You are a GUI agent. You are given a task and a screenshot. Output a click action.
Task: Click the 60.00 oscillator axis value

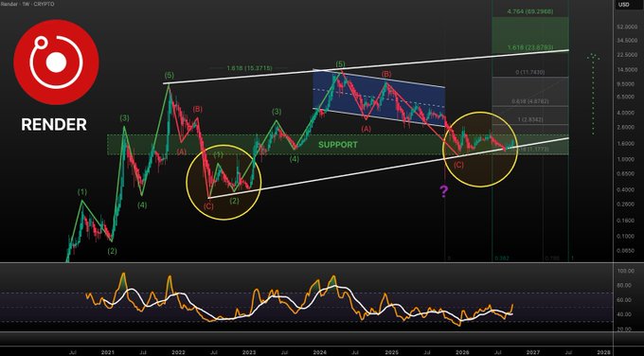pyautogui.click(x=625, y=300)
